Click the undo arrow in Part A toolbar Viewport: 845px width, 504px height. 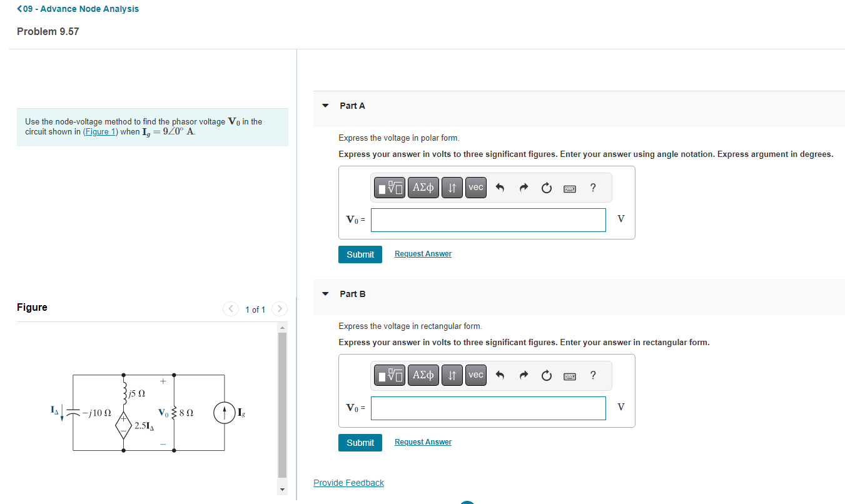[x=501, y=187]
